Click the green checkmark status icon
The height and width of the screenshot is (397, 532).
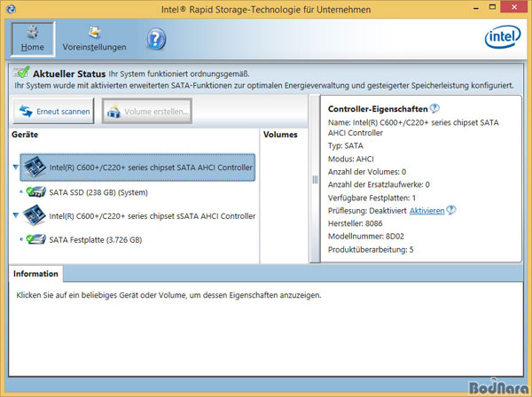pyautogui.click(x=21, y=73)
